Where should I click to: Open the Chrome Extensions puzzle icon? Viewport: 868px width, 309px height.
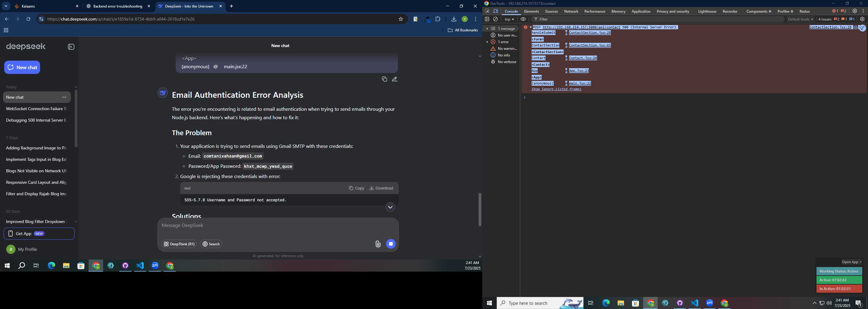pyautogui.click(x=438, y=19)
